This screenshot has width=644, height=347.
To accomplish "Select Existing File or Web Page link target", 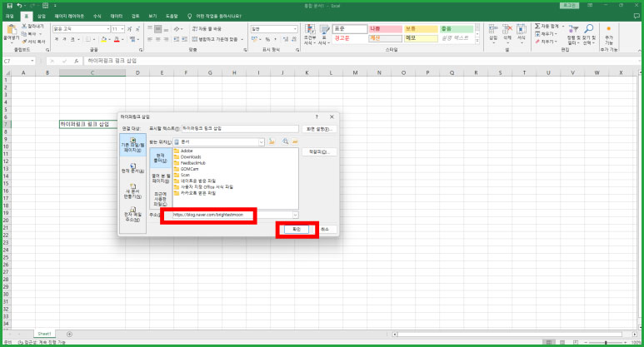I will [x=132, y=145].
